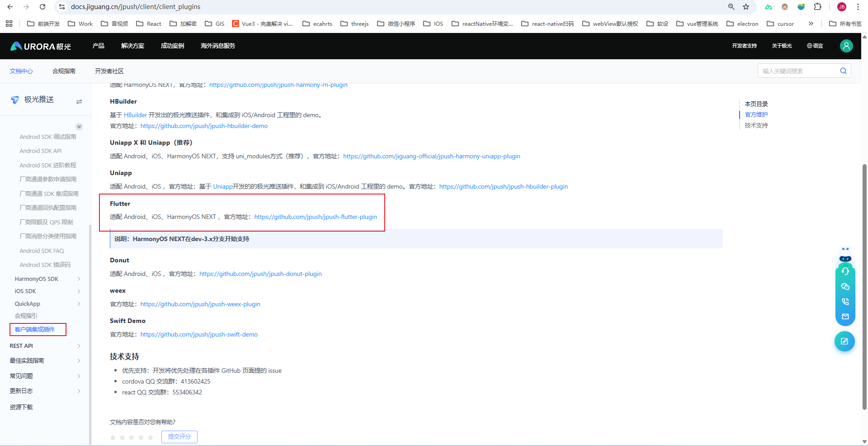This screenshot has width=868, height=446.
Task: Open the jpush-flutter-plugin GitHub link
Action: click(316, 217)
